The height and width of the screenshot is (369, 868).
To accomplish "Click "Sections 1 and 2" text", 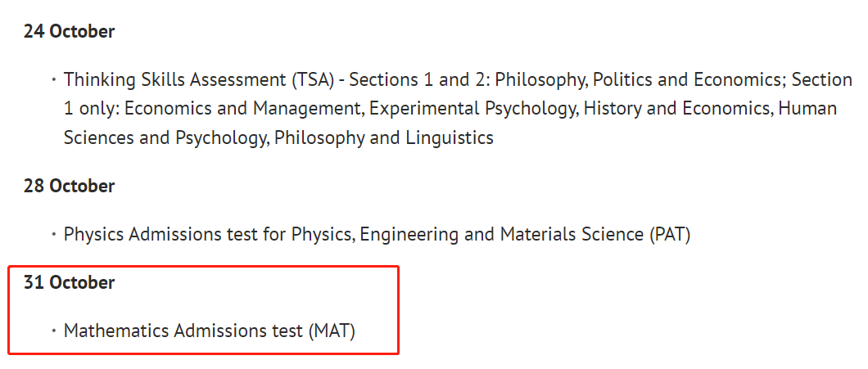I will click(x=418, y=80).
